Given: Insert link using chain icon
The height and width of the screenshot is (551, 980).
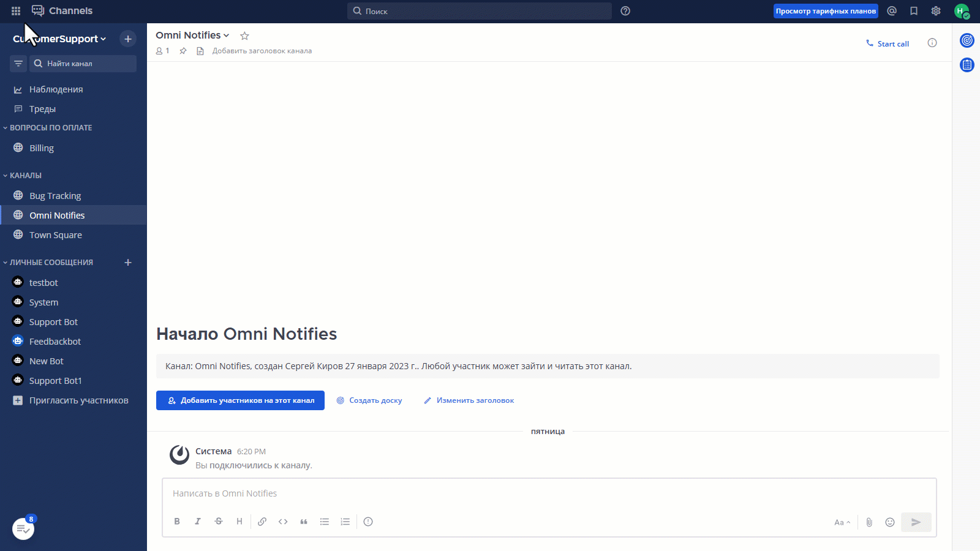Looking at the screenshot, I should point(262,522).
